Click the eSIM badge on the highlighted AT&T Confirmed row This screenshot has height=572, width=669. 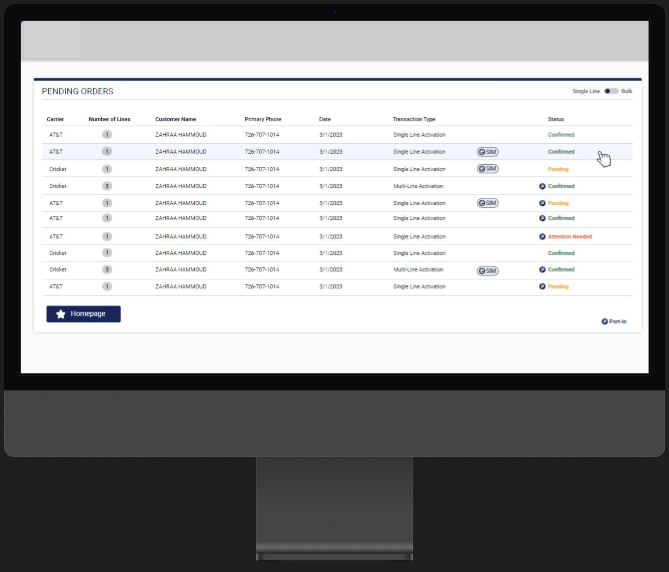click(488, 152)
